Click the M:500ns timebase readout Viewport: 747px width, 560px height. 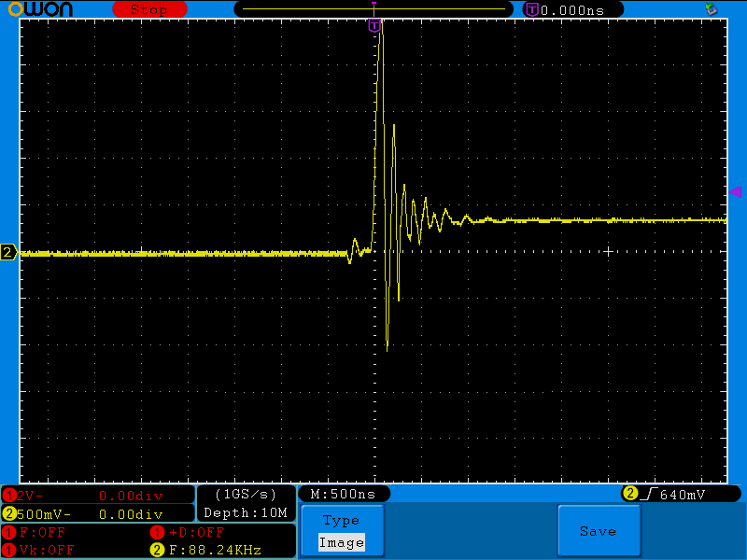tap(343, 494)
